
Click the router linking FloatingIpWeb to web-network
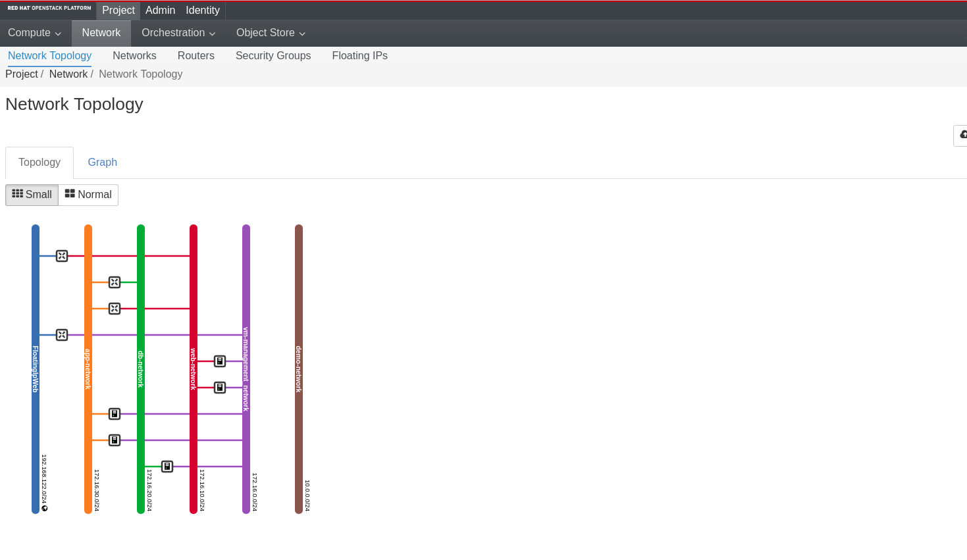click(62, 256)
